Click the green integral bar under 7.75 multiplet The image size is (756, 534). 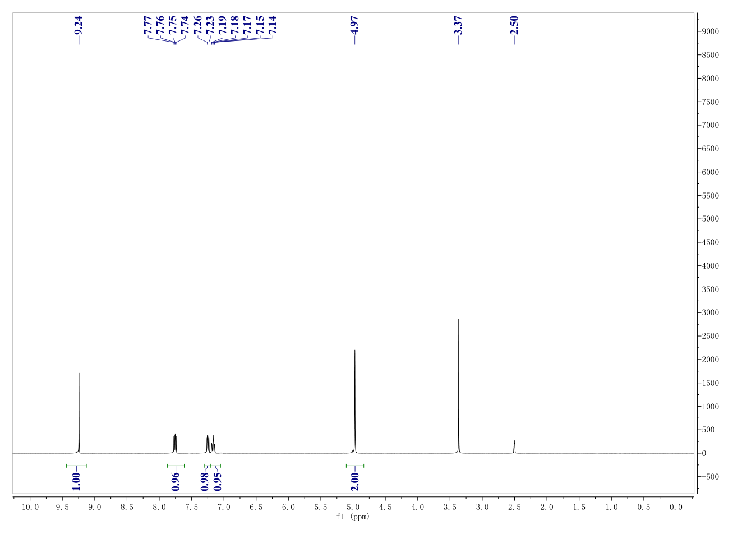coord(176,465)
